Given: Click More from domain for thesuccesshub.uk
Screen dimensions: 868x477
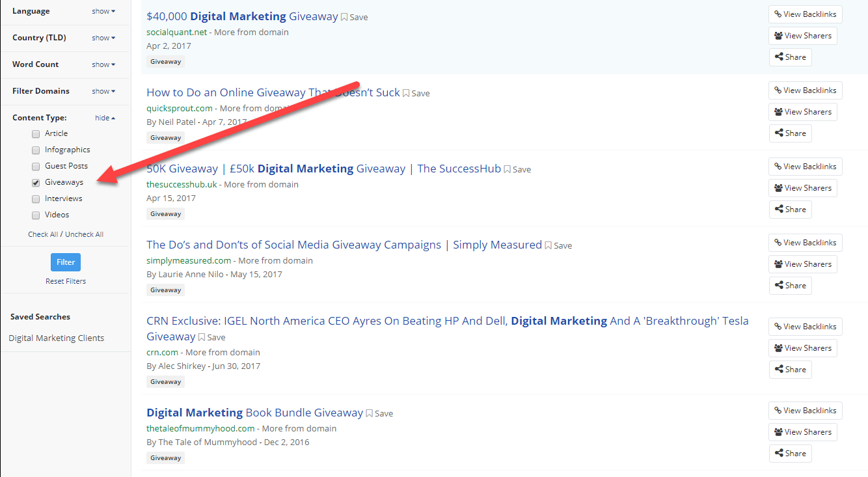Looking at the screenshot, I should 261,184.
